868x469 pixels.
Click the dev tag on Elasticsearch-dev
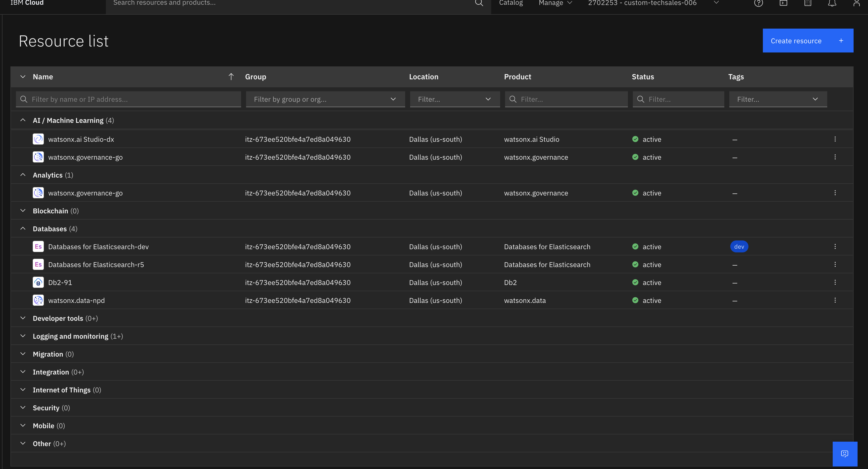click(x=739, y=247)
